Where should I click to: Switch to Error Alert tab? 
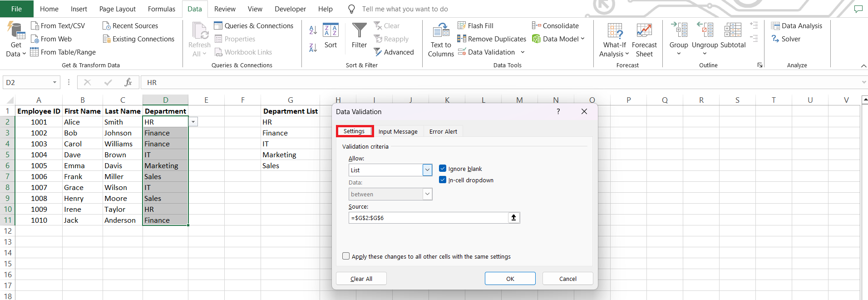click(443, 131)
